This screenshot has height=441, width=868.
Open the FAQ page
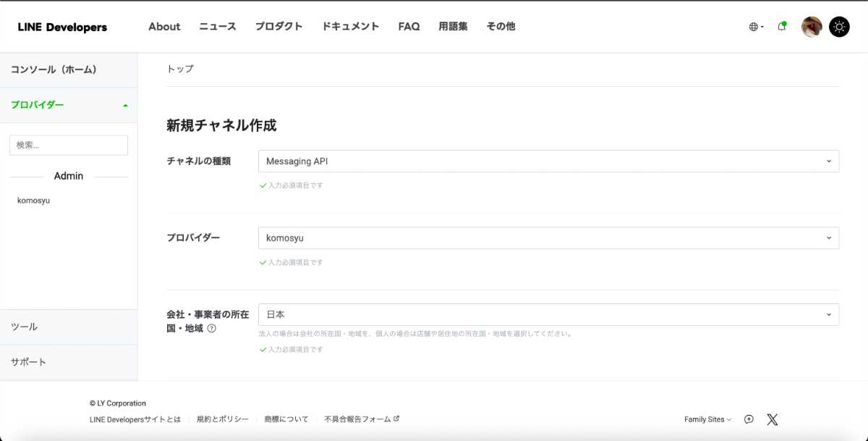tap(409, 26)
